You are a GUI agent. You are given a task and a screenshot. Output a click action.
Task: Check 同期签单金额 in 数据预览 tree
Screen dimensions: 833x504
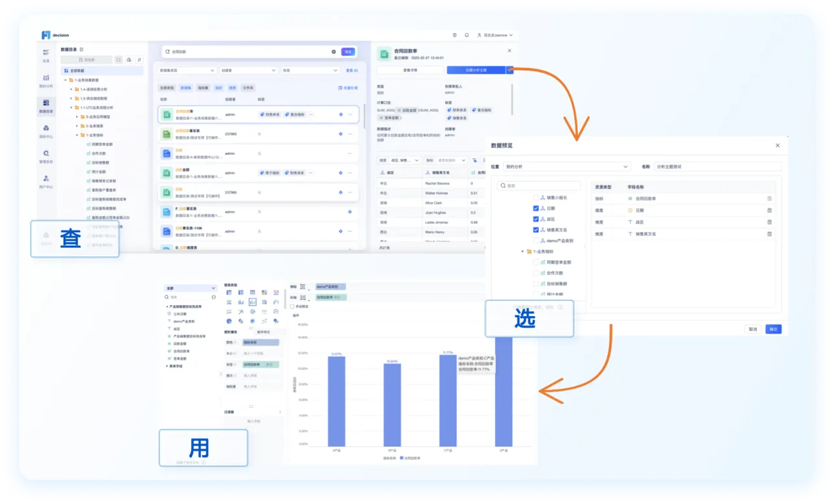pyautogui.click(x=536, y=263)
